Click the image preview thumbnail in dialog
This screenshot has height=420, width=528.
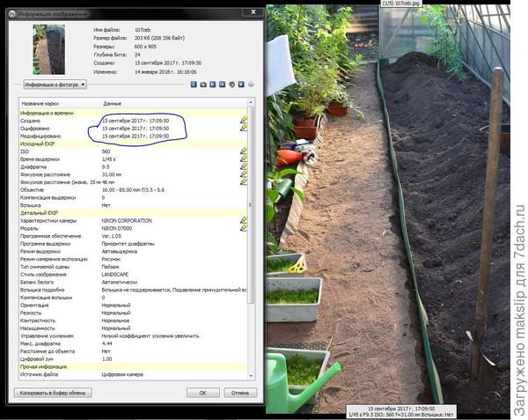pos(48,48)
